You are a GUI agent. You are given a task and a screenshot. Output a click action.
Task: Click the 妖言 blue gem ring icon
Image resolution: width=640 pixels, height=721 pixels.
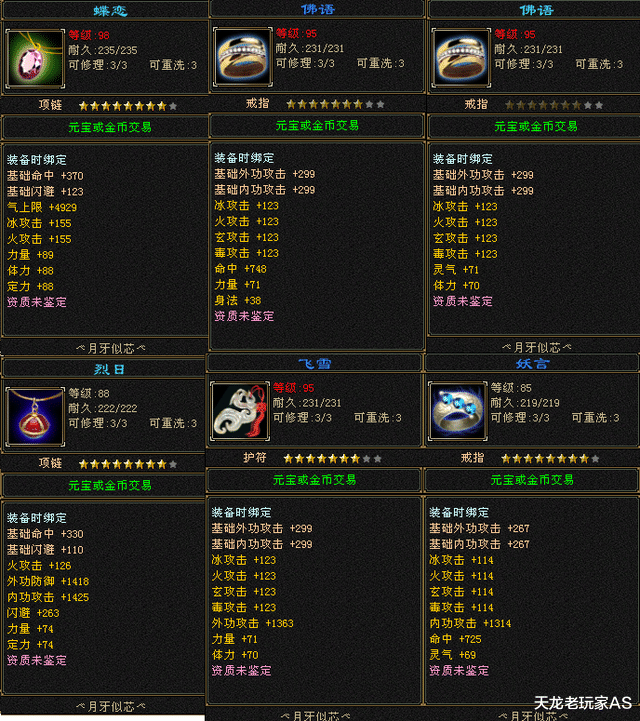tap(457, 411)
